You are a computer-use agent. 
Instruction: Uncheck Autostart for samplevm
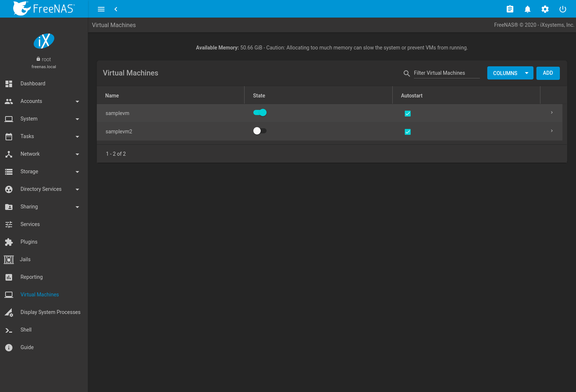[407, 114]
